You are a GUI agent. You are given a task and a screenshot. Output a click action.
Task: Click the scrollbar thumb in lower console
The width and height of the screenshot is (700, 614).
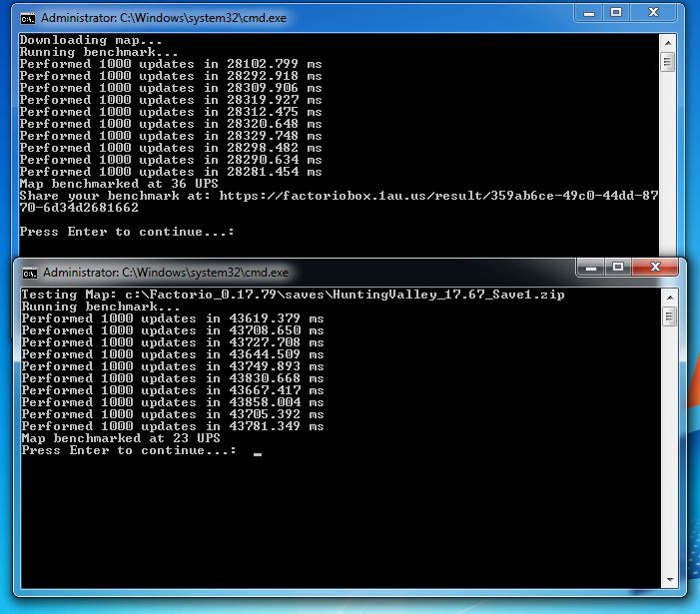(670, 316)
